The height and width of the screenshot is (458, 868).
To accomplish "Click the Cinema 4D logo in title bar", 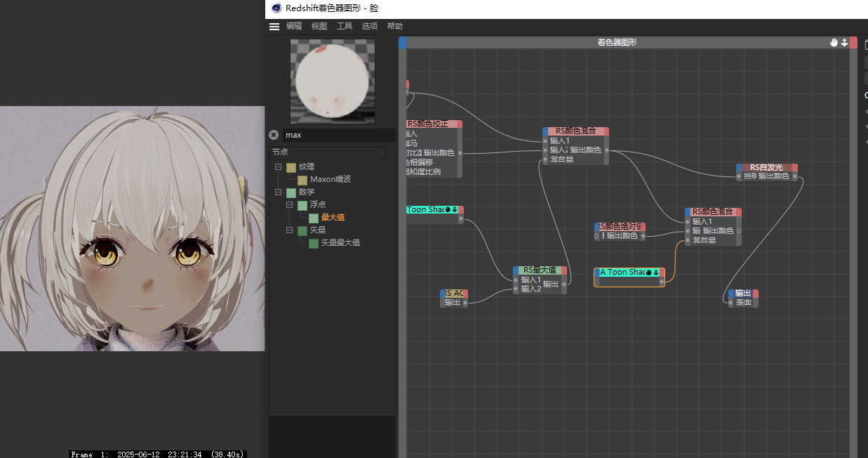I will coord(275,8).
